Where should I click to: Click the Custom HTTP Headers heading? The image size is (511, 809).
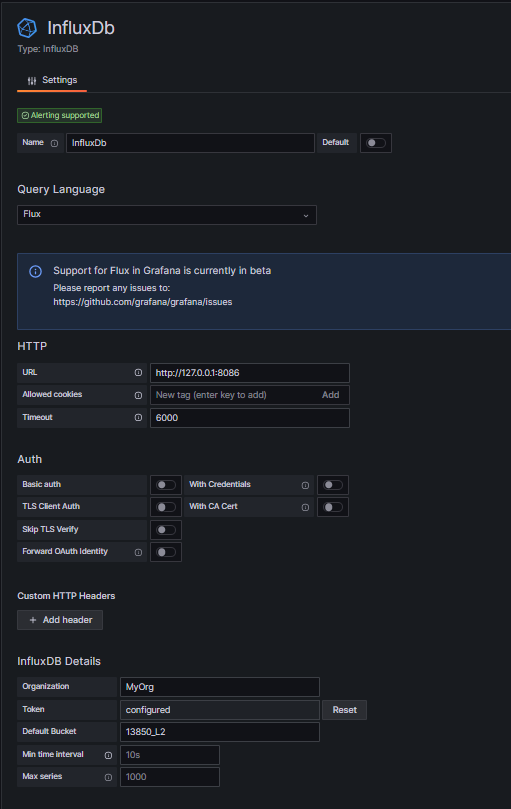tap(66, 596)
